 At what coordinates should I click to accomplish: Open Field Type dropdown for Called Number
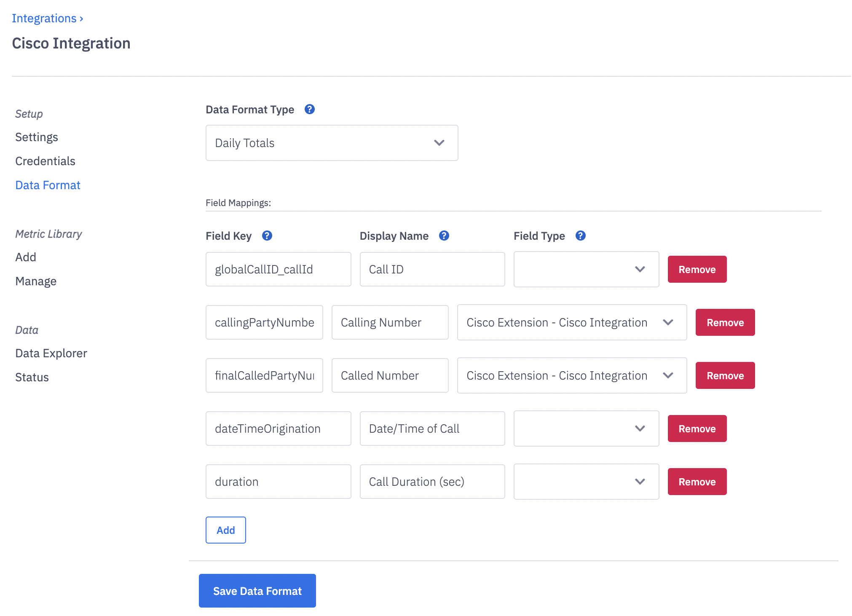[571, 375]
